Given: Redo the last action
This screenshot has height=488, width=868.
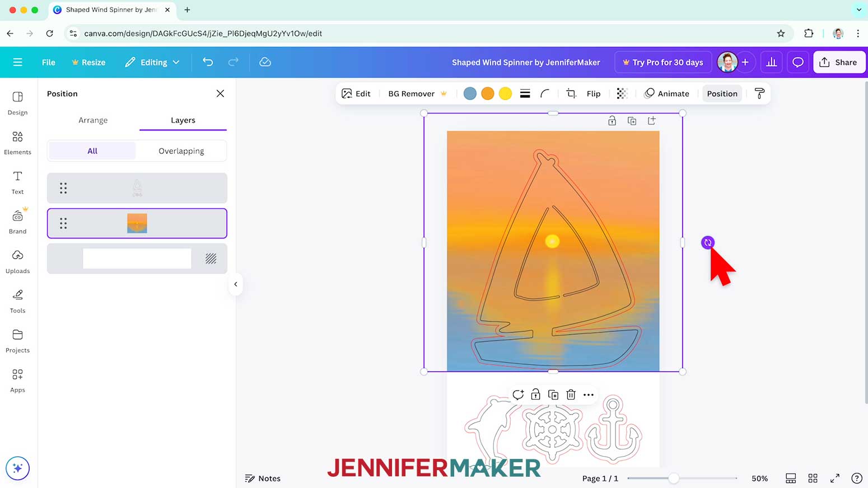Looking at the screenshot, I should click(234, 62).
